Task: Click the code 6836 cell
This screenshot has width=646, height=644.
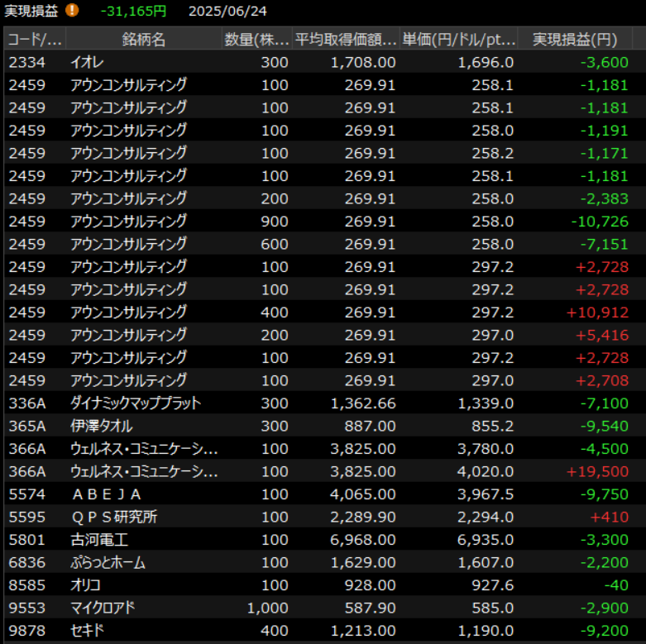Action: point(26,562)
